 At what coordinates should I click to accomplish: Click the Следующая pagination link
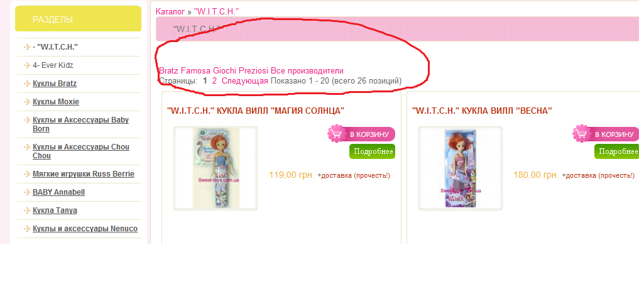[x=245, y=81]
